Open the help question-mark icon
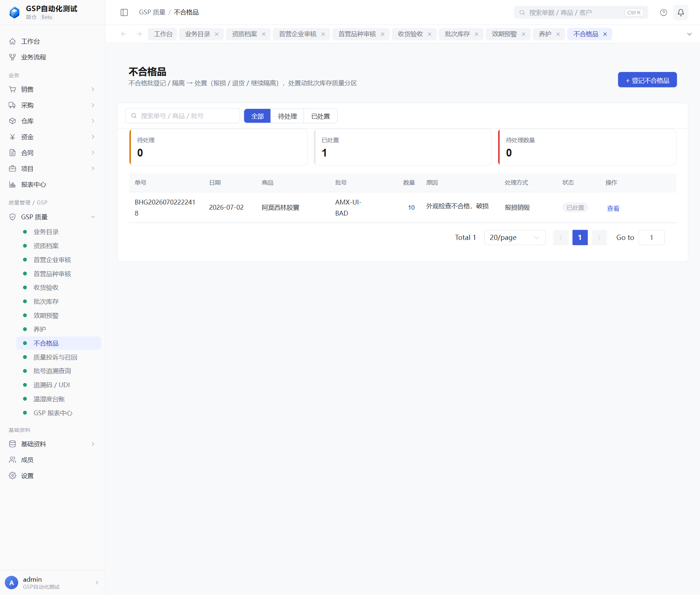 point(663,13)
